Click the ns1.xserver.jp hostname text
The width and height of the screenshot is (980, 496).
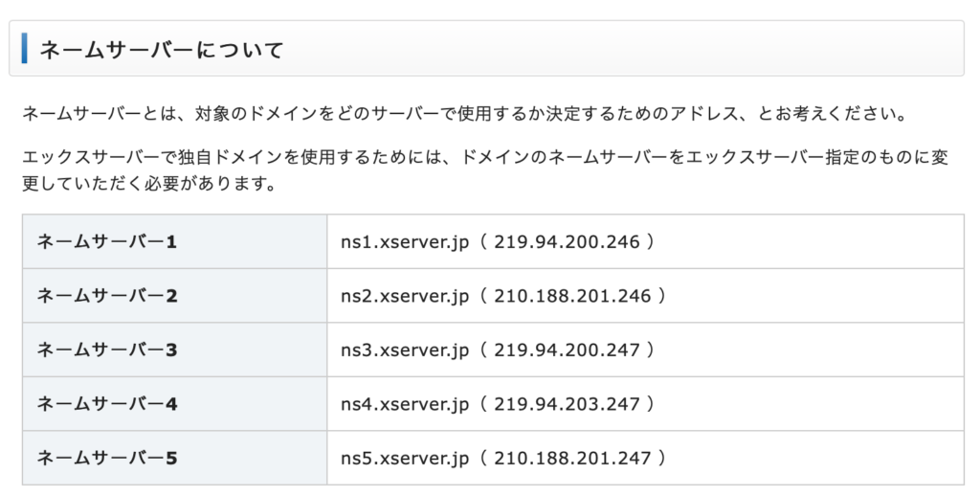point(405,242)
